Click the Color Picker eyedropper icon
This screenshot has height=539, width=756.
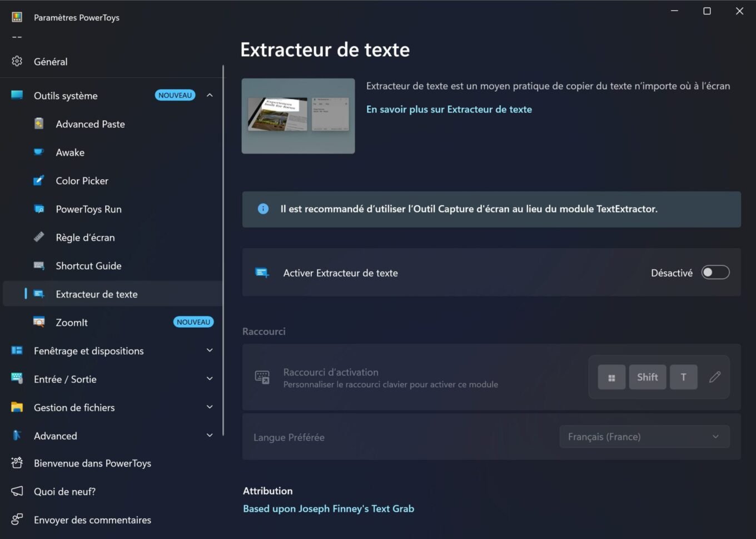39,180
